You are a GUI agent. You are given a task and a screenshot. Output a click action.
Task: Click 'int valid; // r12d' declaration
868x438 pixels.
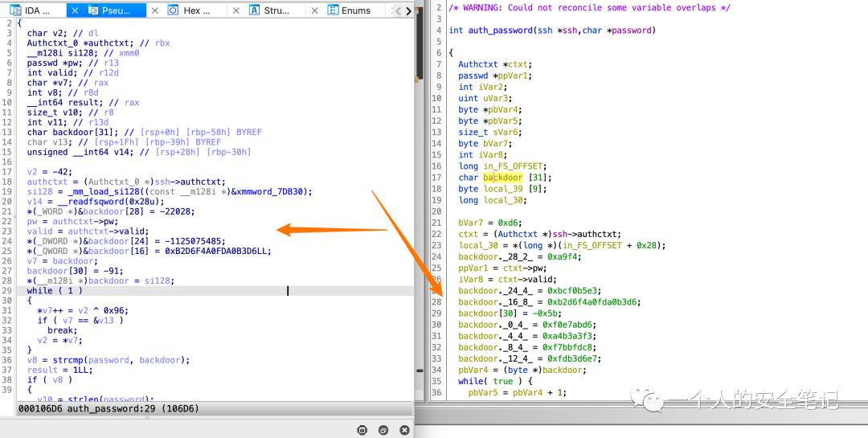tap(76, 73)
